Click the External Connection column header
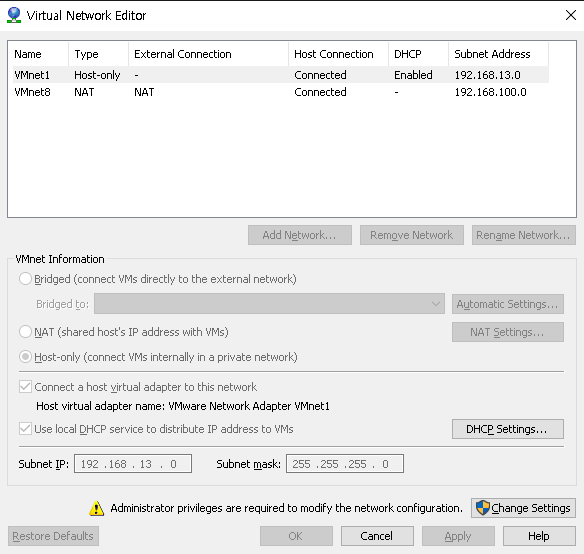 point(208,54)
